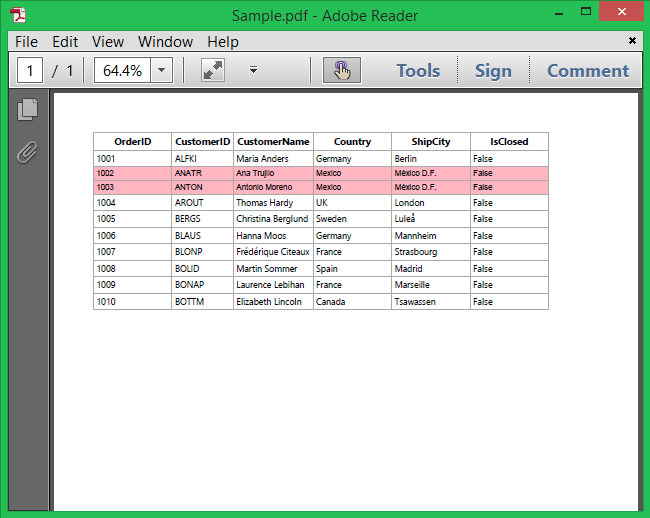Click the Elizabeth Lincoln cell
The height and width of the screenshot is (518, 650).
click(x=273, y=302)
